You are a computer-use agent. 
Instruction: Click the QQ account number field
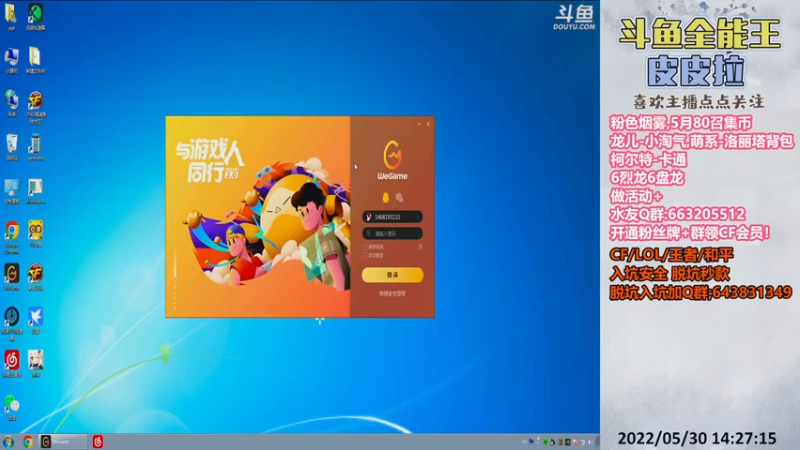click(x=392, y=217)
